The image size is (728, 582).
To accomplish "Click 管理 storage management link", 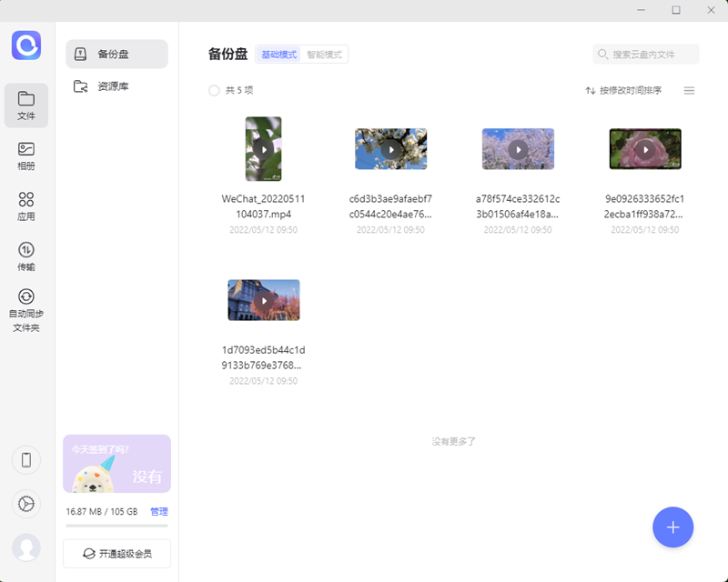I will (x=159, y=512).
